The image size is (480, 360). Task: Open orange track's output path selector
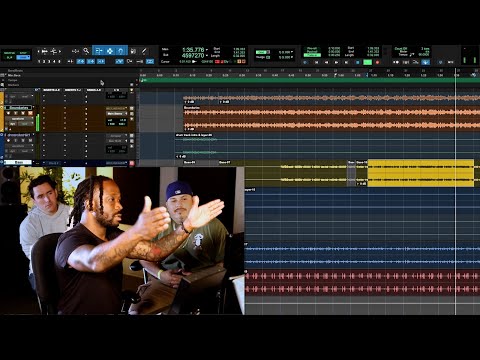click(116, 114)
